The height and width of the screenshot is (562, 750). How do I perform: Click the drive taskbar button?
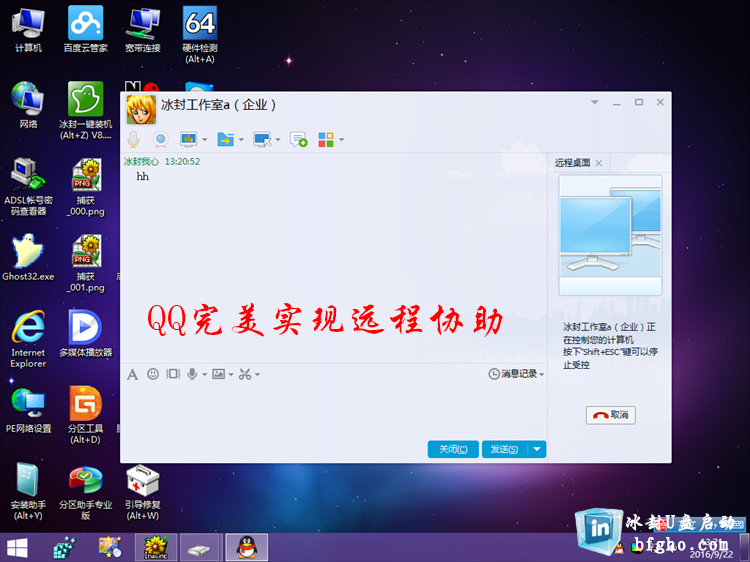coord(199,547)
